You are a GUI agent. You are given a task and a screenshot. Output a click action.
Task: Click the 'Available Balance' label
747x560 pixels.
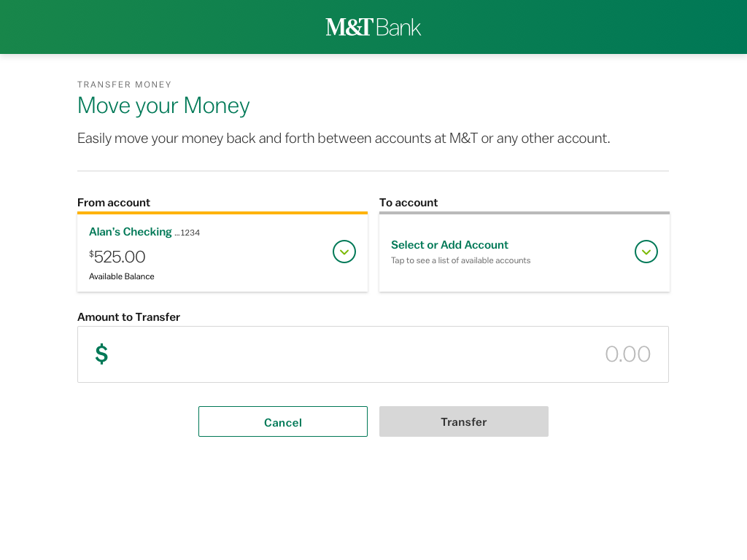(x=122, y=276)
